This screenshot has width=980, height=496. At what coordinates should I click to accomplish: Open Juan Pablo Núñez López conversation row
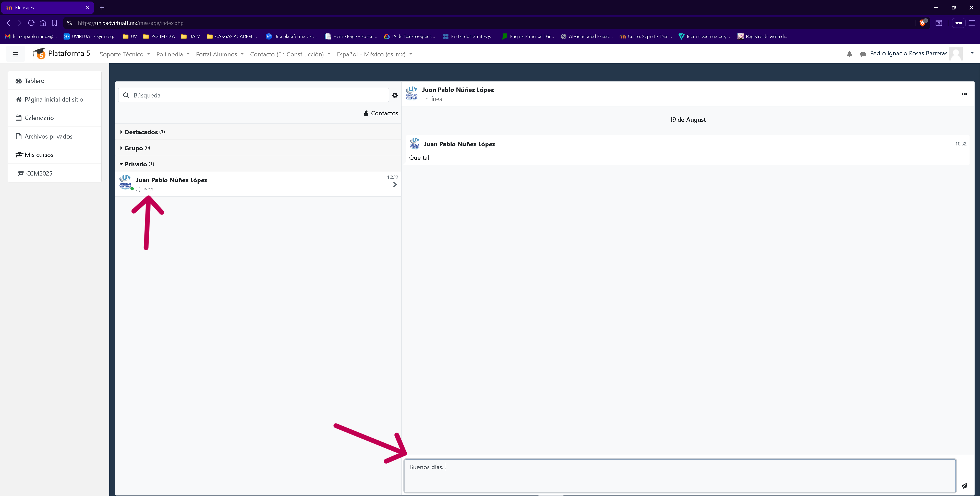(258, 184)
